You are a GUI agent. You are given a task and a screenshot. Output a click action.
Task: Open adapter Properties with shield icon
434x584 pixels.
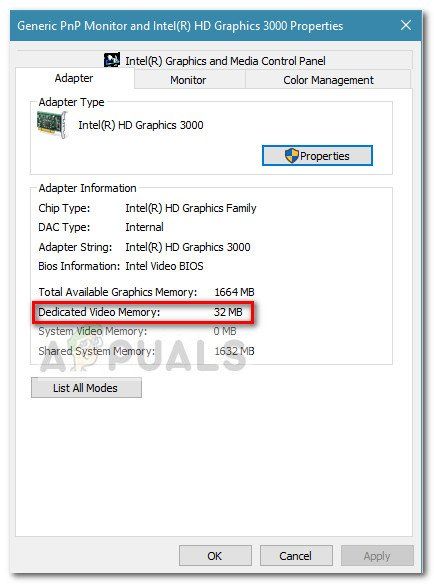(x=317, y=156)
